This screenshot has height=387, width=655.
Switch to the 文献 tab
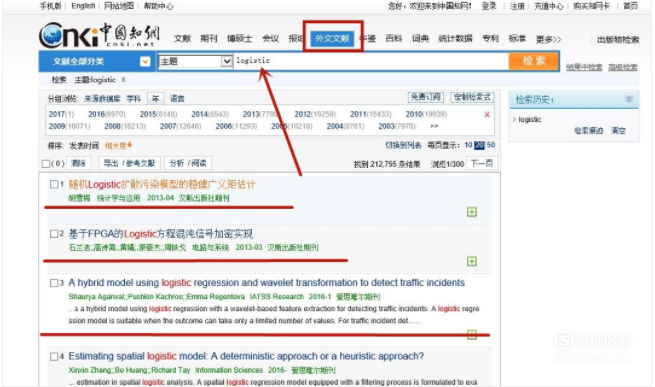click(x=182, y=38)
